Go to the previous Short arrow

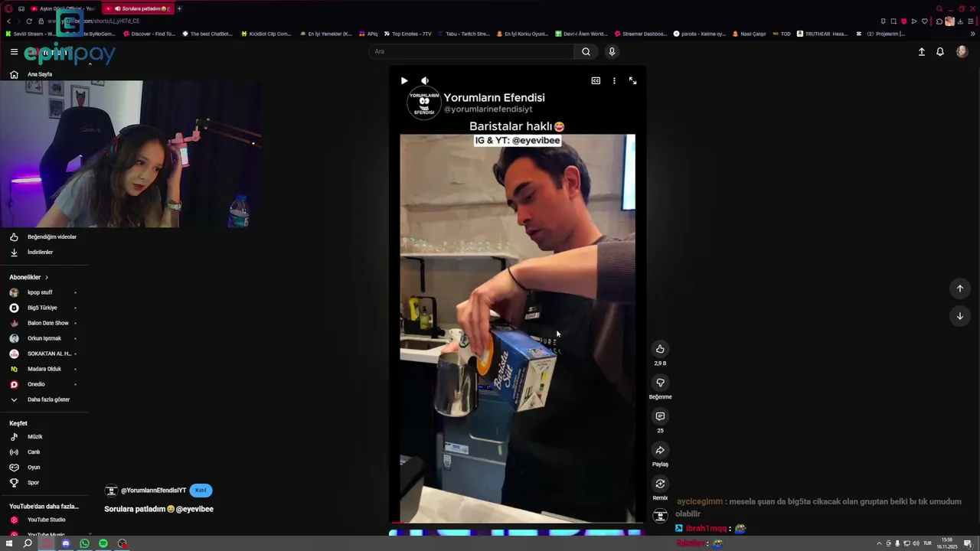pyautogui.click(x=960, y=289)
